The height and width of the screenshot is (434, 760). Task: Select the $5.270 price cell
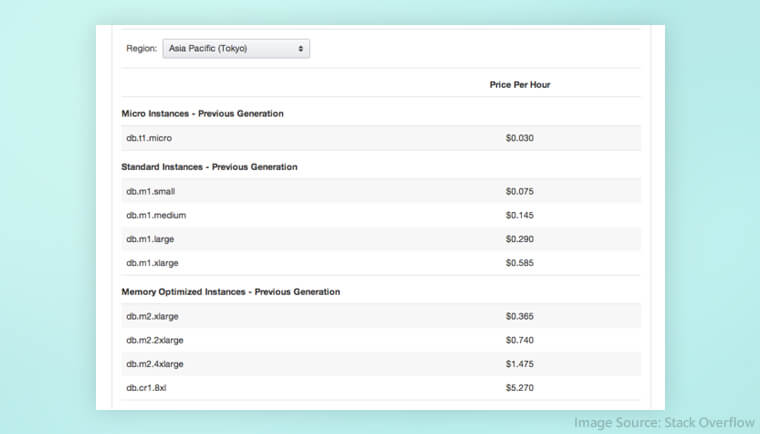519,388
